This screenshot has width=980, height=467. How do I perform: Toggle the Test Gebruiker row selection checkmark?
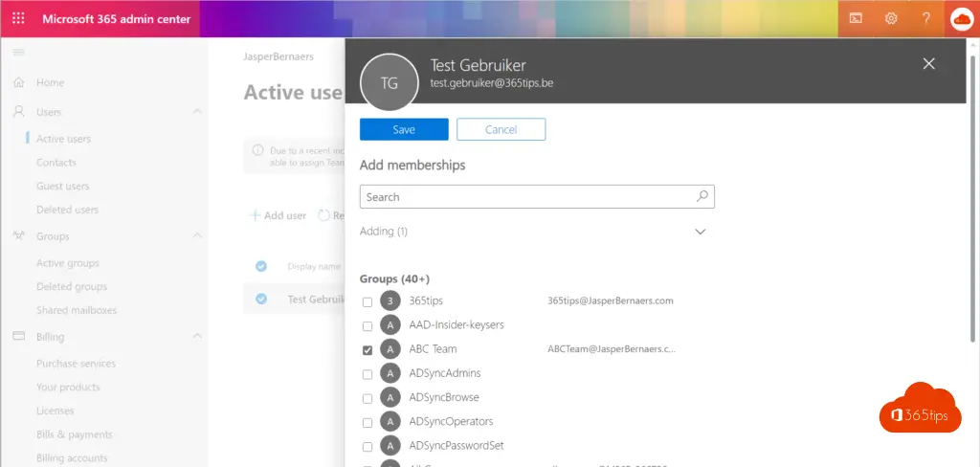[x=261, y=299]
